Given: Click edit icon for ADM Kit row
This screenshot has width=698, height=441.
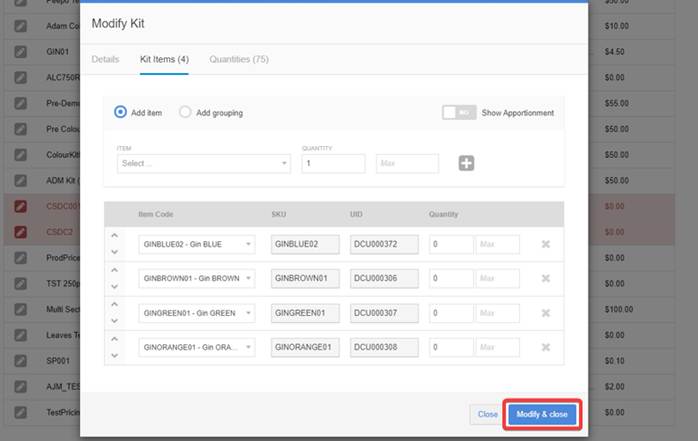Looking at the screenshot, I should point(20,181).
